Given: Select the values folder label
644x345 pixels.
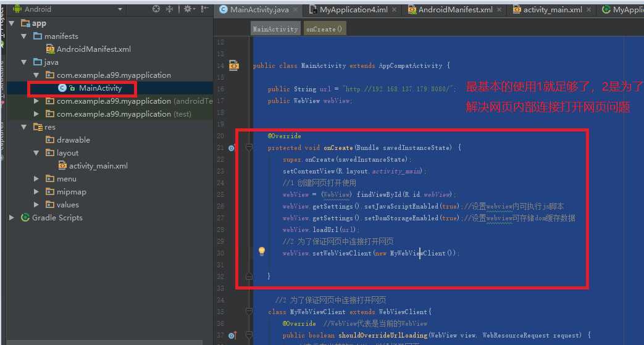Looking at the screenshot, I should [x=68, y=204].
